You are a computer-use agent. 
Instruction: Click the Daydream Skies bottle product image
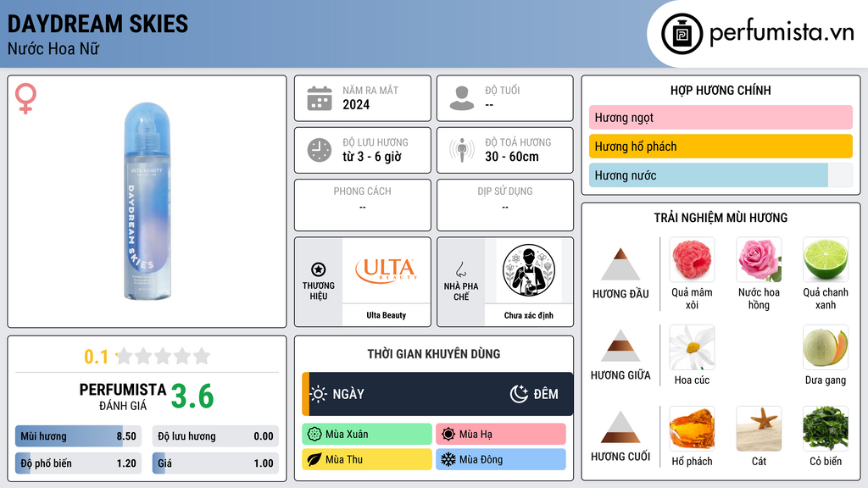[147, 202]
